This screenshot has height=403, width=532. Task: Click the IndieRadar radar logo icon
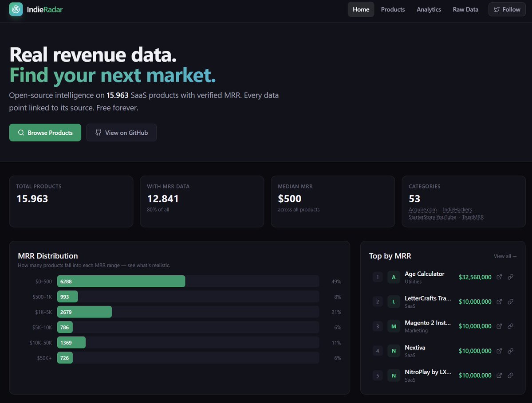(16, 9)
